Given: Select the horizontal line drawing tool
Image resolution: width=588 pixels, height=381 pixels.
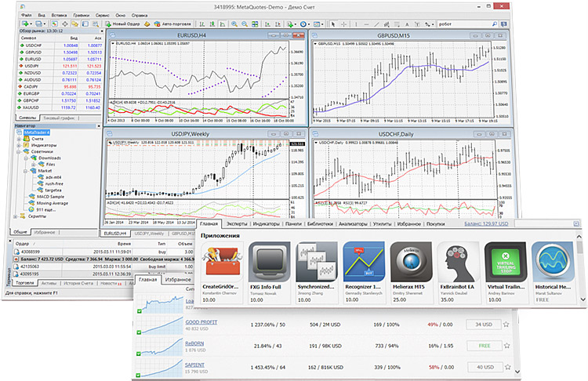Looking at the screenshot, I should pyautogui.click(x=366, y=24).
